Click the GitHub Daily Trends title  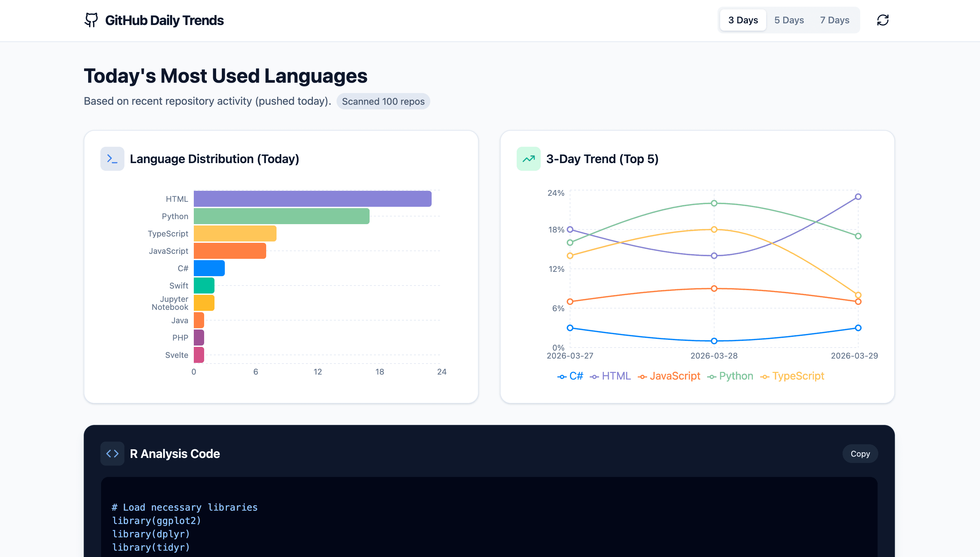pos(164,20)
